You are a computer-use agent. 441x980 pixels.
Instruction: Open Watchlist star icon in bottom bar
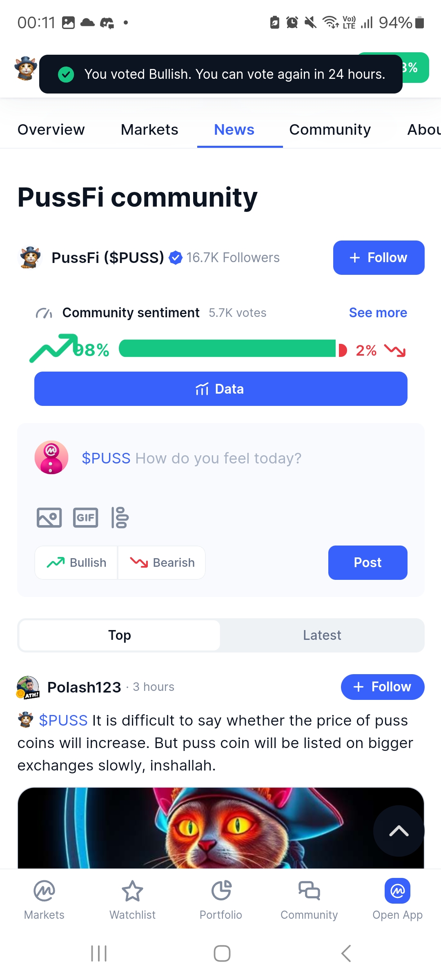(x=132, y=891)
